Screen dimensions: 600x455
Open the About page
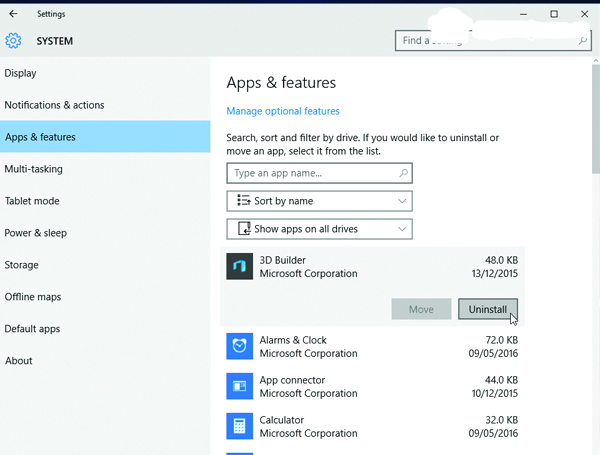[105, 360]
